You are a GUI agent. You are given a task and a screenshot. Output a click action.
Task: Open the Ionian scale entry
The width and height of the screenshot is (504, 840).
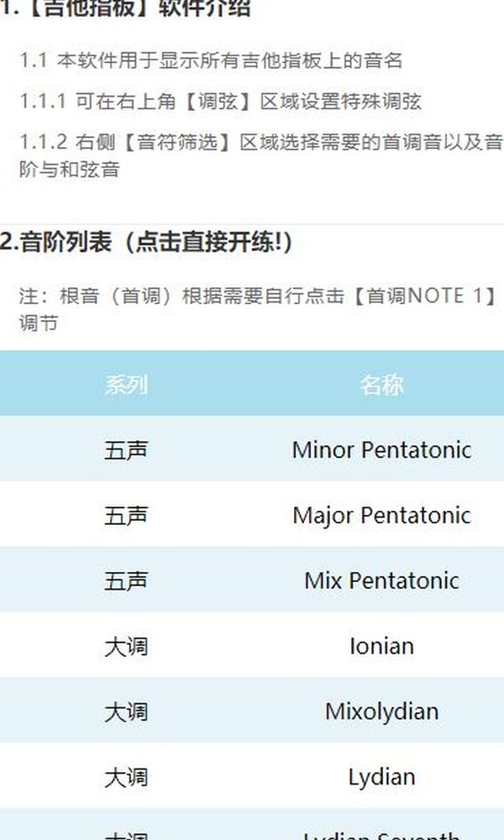tap(381, 646)
